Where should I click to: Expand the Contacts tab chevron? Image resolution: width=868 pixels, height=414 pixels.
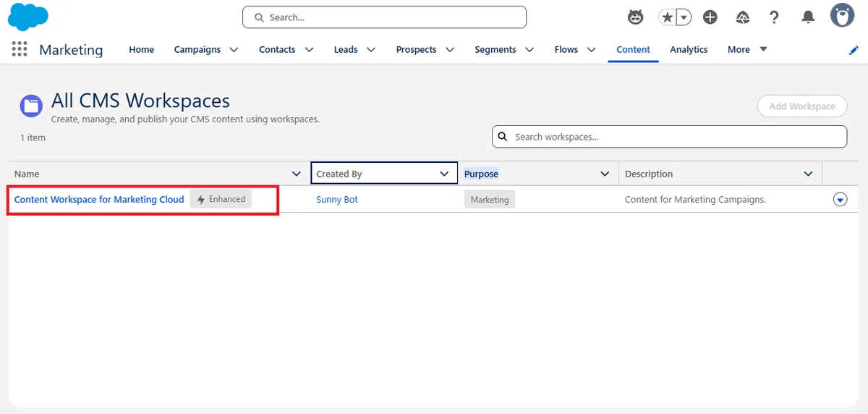click(309, 49)
